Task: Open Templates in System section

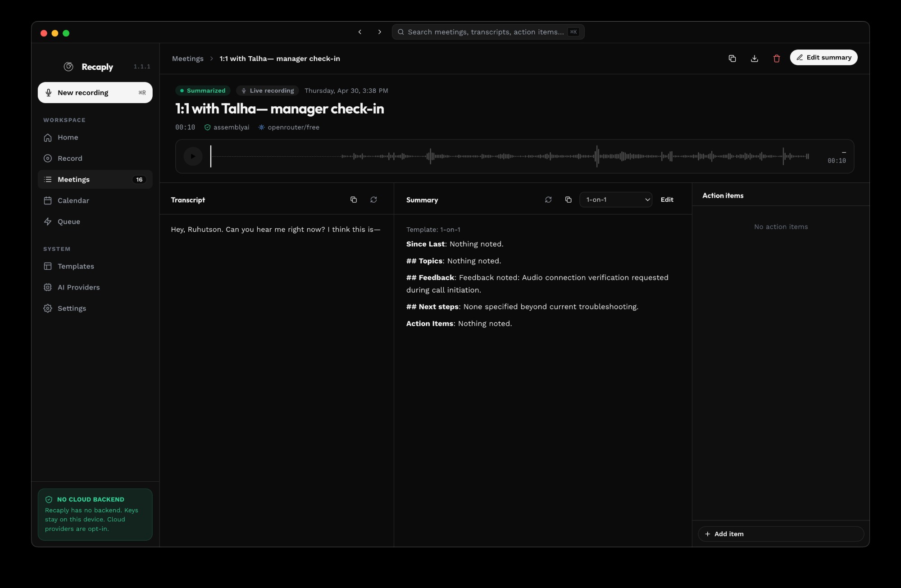Action: tap(95, 266)
